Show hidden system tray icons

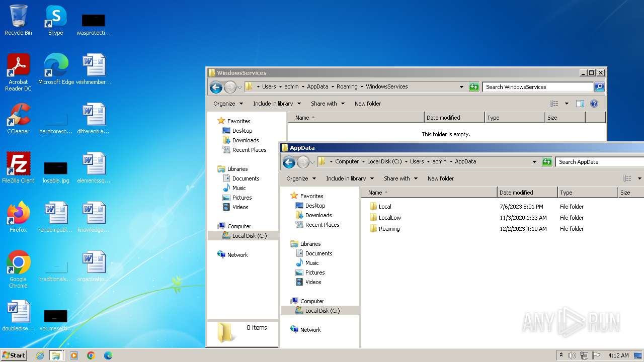[x=561, y=355]
